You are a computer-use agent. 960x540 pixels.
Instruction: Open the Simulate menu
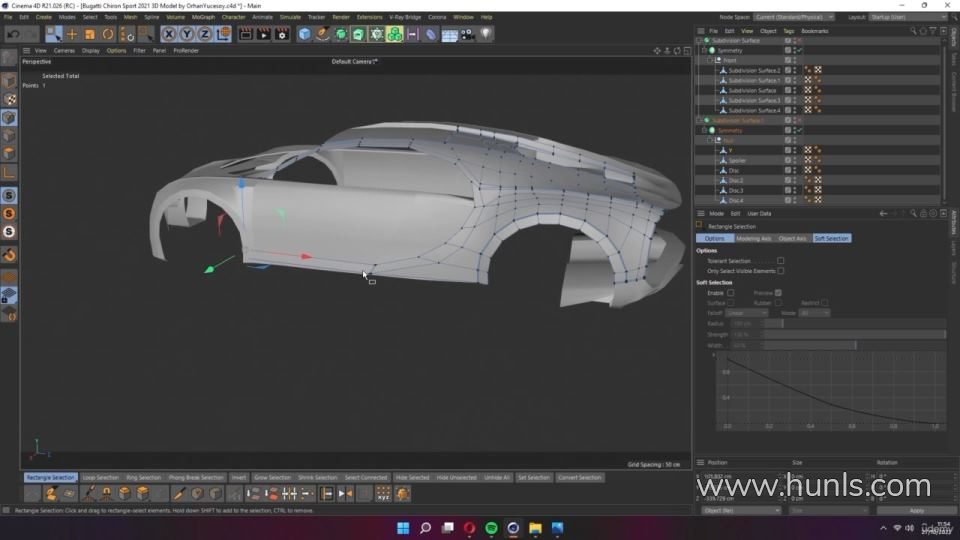pyautogui.click(x=290, y=17)
